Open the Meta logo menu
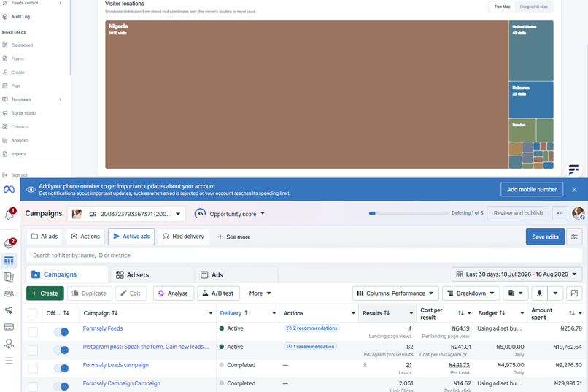Viewport: 588px width, 392px height. tap(9, 190)
